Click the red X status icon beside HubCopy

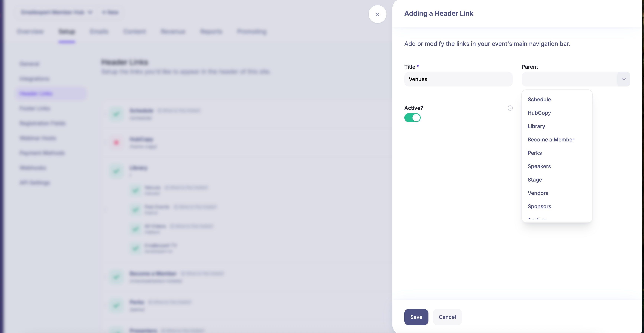click(116, 143)
